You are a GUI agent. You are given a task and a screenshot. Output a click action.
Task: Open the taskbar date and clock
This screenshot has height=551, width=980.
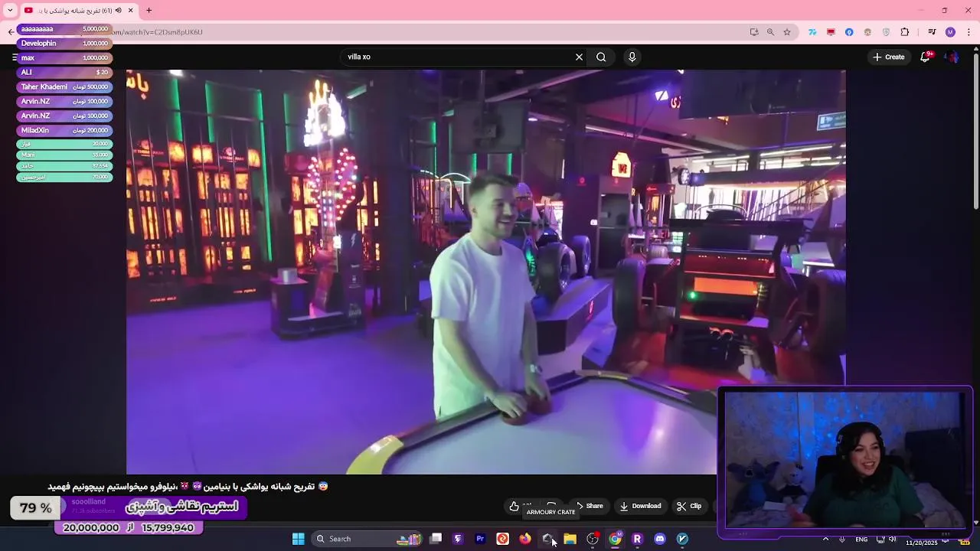(922, 542)
